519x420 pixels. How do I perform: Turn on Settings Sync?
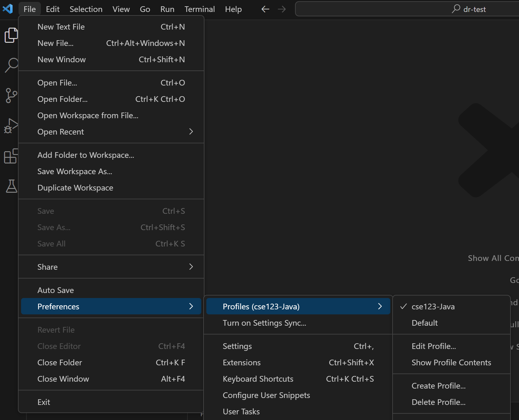(x=264, y=323)
